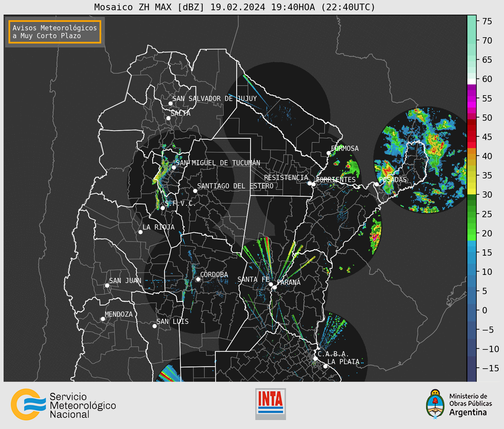Viewport: 504px width, 429px height.
Task: Click the San Juan city marker
Action: [107, 285]
